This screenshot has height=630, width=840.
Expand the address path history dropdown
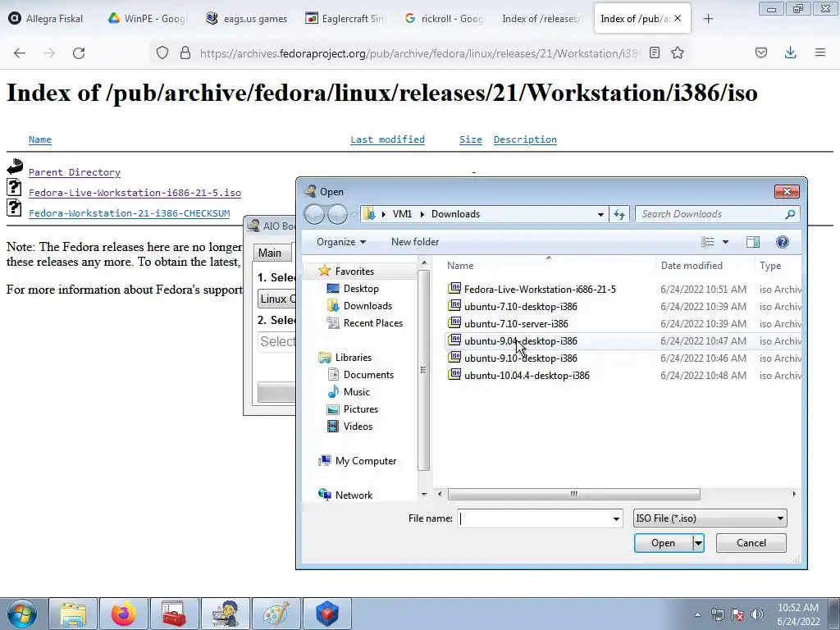pos(600,214)
